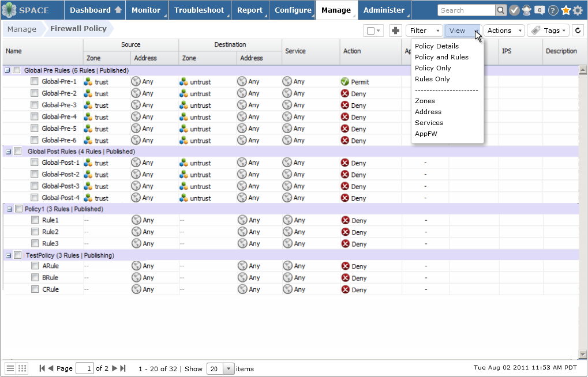Image resolution: width=588 pixels, height=377 pixels.
Task: Click the service Any globe icon for ARule
Action: tap(287, 266)
